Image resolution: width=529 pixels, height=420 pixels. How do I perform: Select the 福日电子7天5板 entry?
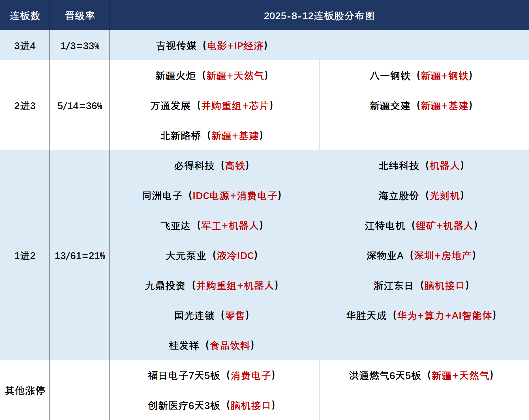click(212, 376)
